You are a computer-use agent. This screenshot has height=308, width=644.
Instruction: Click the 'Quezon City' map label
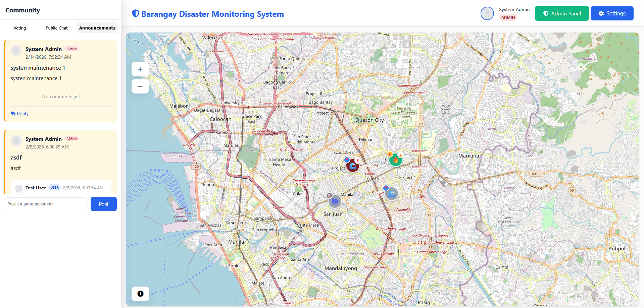[369, 120]
